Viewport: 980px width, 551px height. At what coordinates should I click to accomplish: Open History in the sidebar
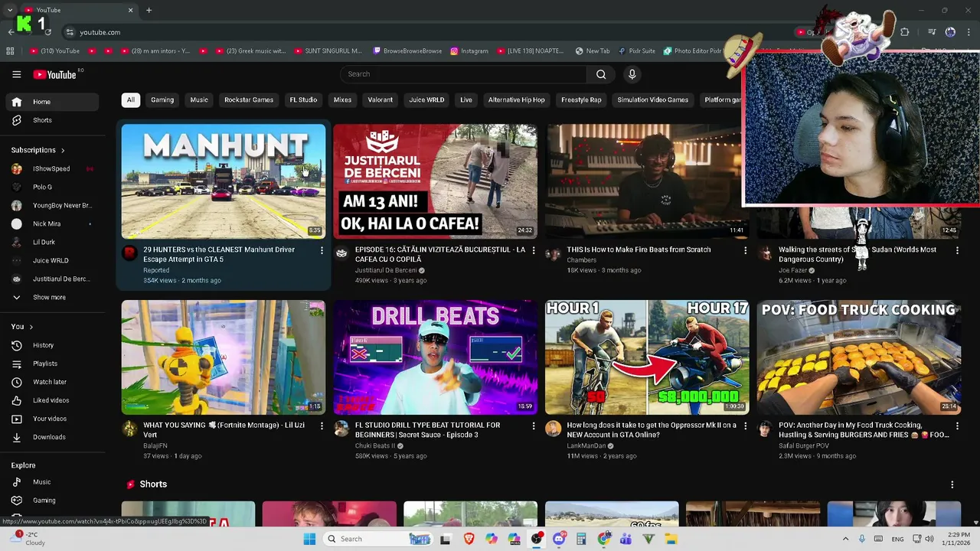(x=51, y=345)
